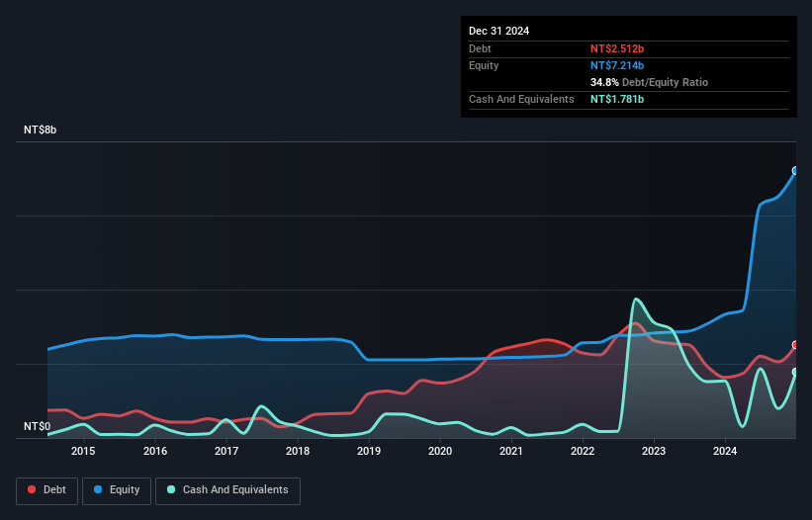Image resolution: width=812 pixels, height=520 pixels.
Task: Click the NT$2.512b debt value in tooltip
Action: click(x=617, y=48)
